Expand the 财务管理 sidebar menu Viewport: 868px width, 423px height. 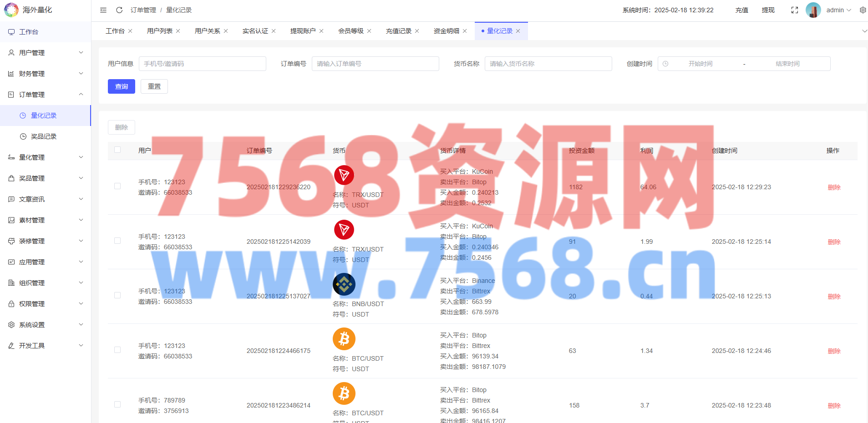tap(46, 74)
